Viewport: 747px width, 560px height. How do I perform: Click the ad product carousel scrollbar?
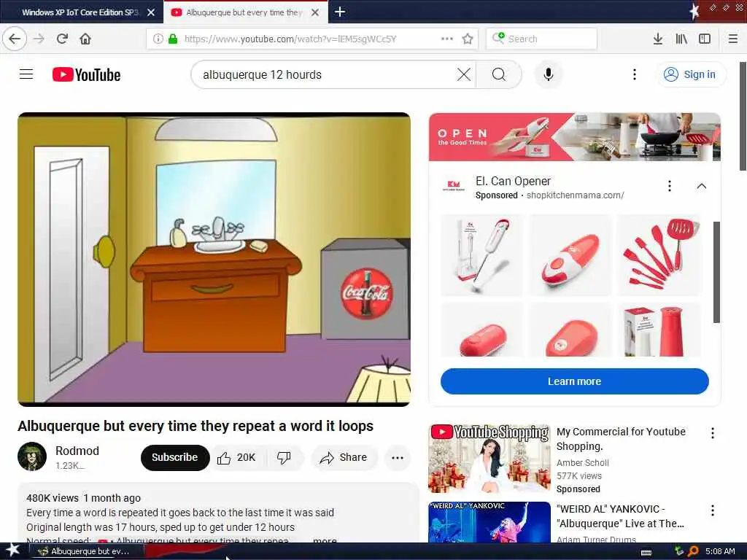pos(716,272)
